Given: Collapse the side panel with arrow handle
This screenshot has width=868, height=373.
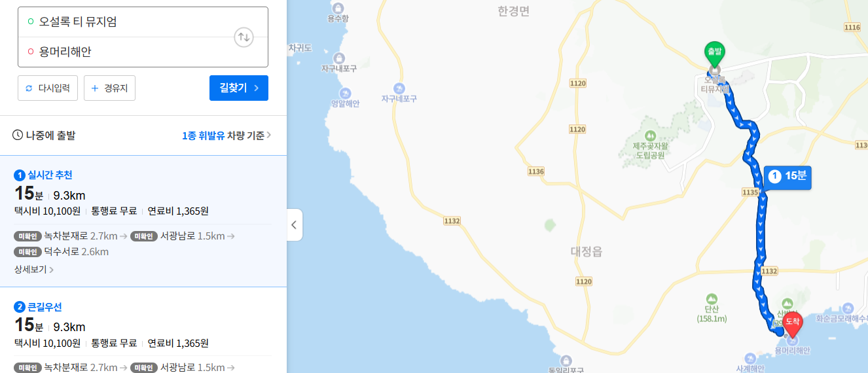Looking at the screenshot, I should pos(294,225).
